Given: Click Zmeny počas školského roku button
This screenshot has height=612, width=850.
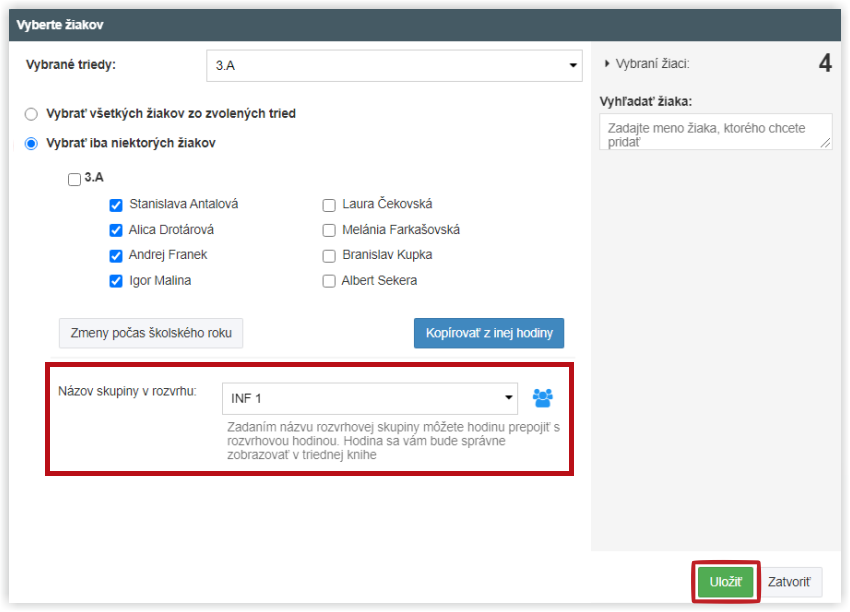Looking at the screenshot, I should 151,333.
